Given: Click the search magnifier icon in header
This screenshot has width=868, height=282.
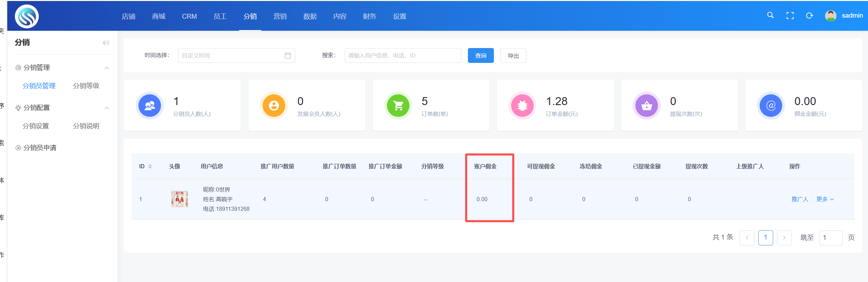Looking at the screenshot, I should [x=770, y=15].
